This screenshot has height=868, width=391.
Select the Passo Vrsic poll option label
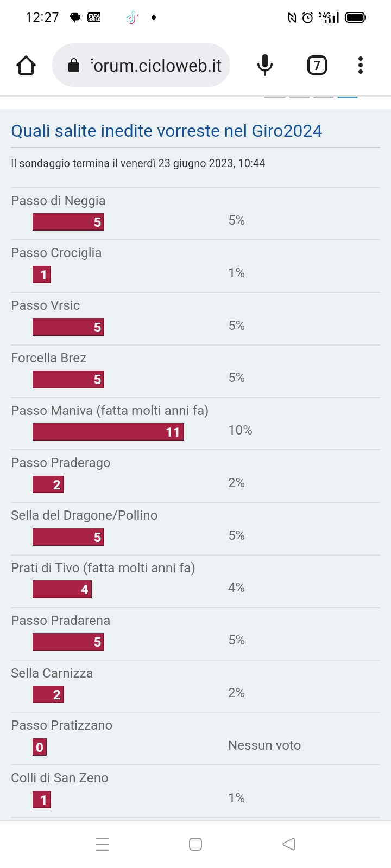pos(46,305)
